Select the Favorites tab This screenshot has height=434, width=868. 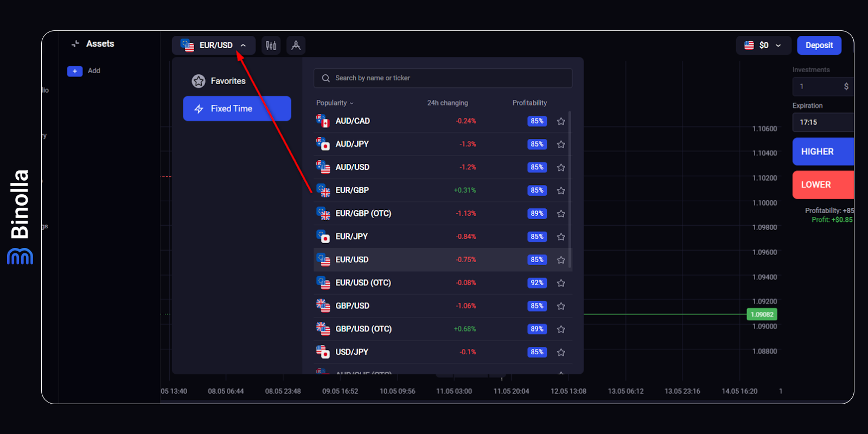228,81
